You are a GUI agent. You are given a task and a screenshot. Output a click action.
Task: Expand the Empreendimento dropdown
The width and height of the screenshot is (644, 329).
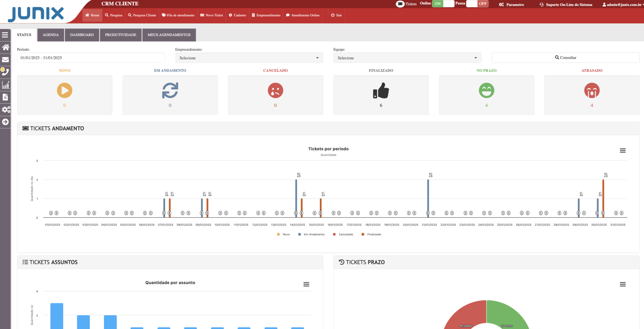click(x=249, y=58)
